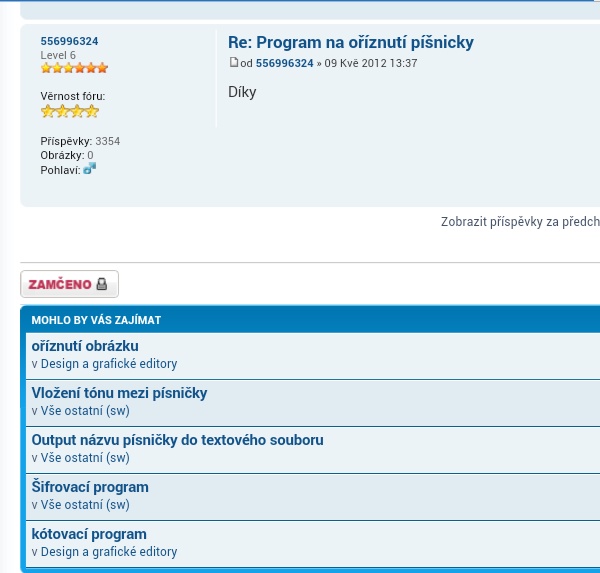The height and width of the screenshot is (573, 600).
Task: Open 'Vložení tónu mezi písničky' topic
Action: click(119, 393)
